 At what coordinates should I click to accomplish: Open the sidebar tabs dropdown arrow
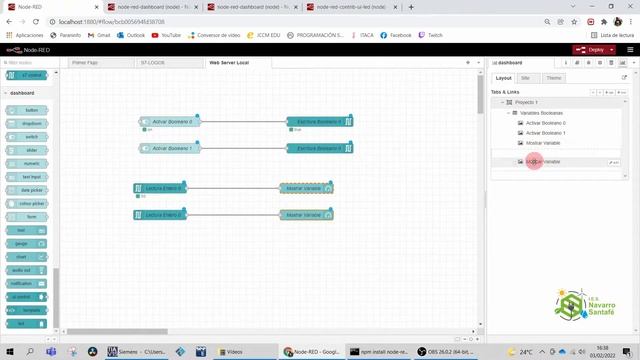point(634,63)
